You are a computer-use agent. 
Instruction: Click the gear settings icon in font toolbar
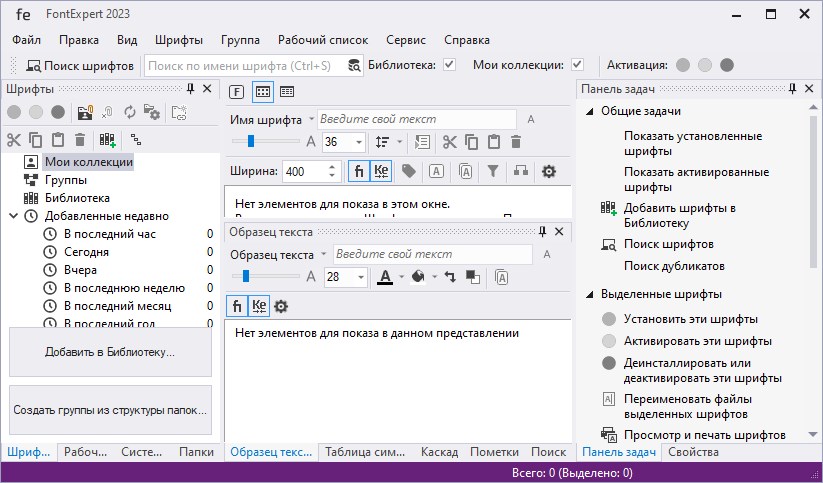coord(548,171)
